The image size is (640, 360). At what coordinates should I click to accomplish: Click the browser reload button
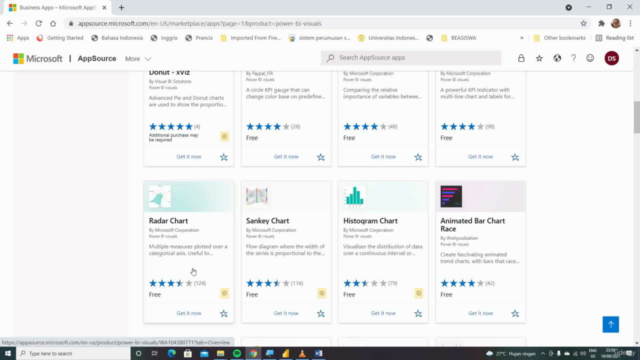tap(38, 23)
